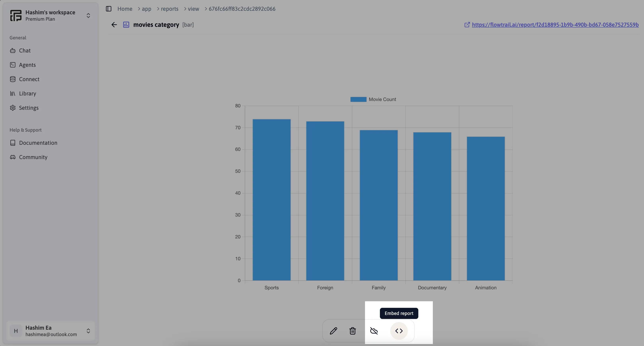This screenshot has width=644, height=346.
Task: Click the delete (trash) icon
Action: [x=353, y=331]
